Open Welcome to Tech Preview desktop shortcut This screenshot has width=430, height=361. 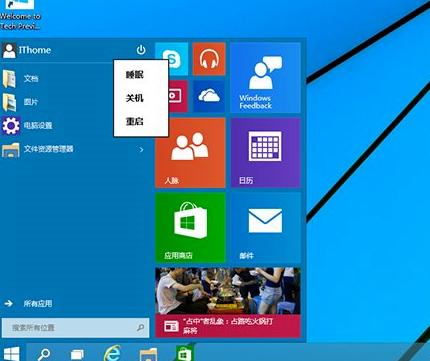click(20, 15)
